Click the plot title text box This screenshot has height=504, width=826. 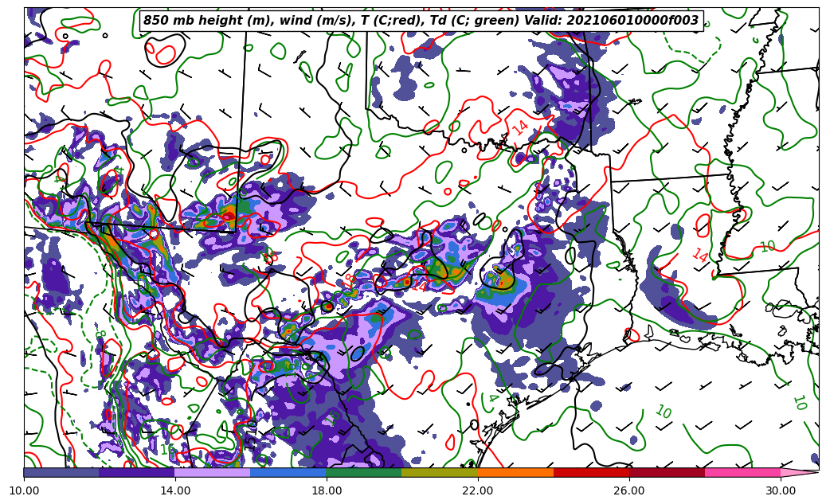pyautogui.click(x=421, y=21)
